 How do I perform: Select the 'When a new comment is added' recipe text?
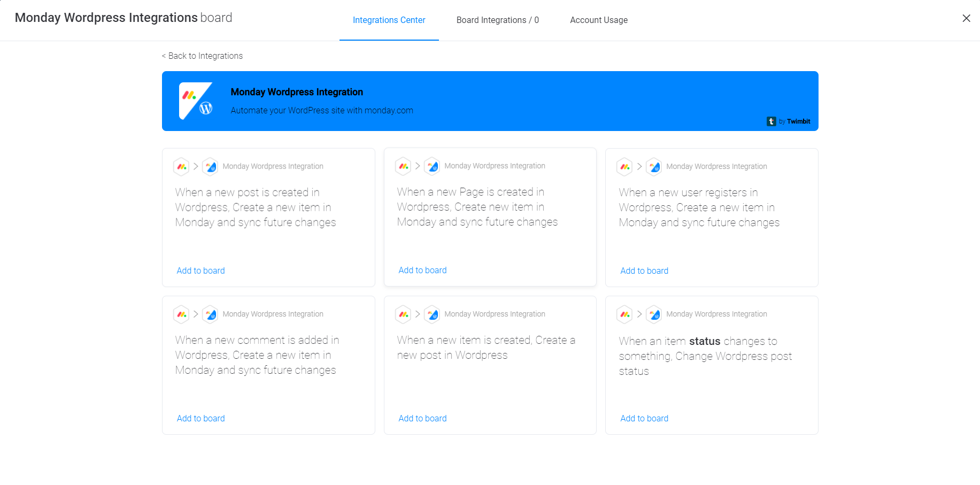pos(257,355)
